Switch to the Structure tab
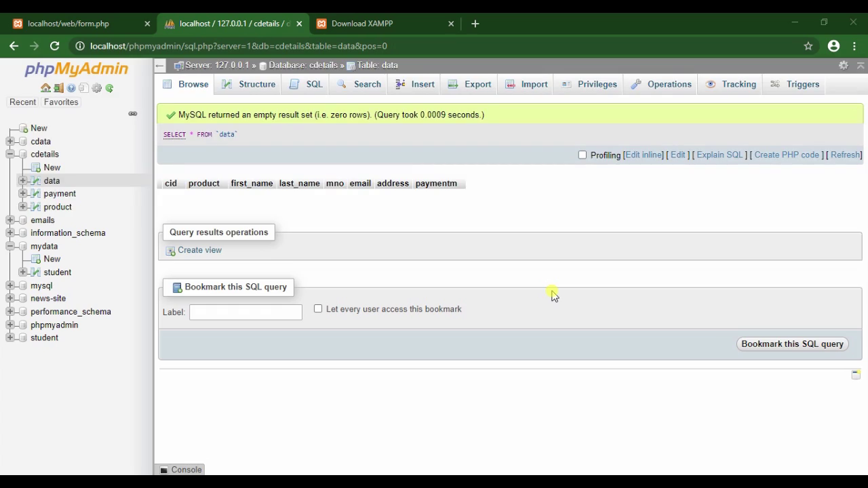This screenshot has height=488, width=868. pos(249,84)
